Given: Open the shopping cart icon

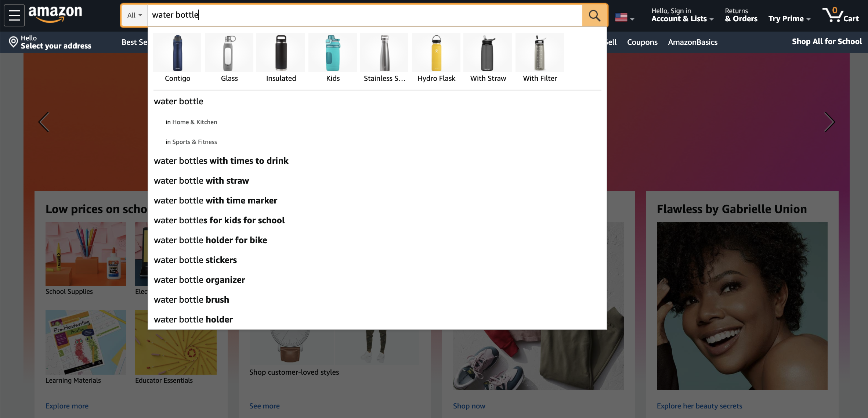Looking at the screenshot, I should coord(840,15).
